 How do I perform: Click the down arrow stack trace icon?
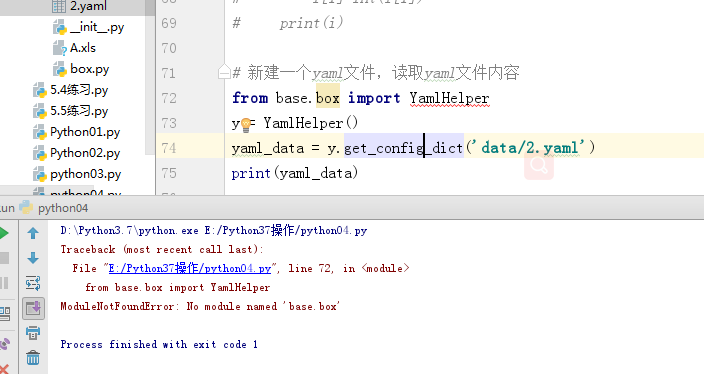(33, 258)
